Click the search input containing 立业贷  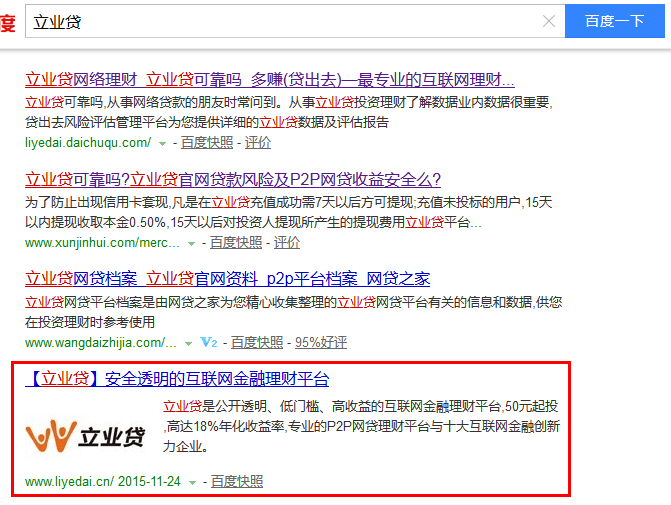pyautogui.click(x=280, y=21)
